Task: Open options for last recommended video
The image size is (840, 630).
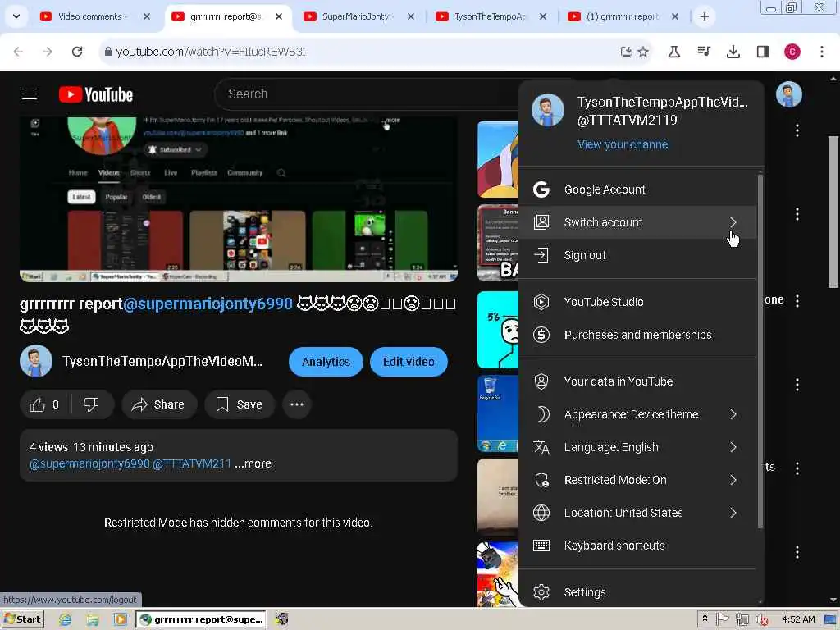Action: point(797,552)
